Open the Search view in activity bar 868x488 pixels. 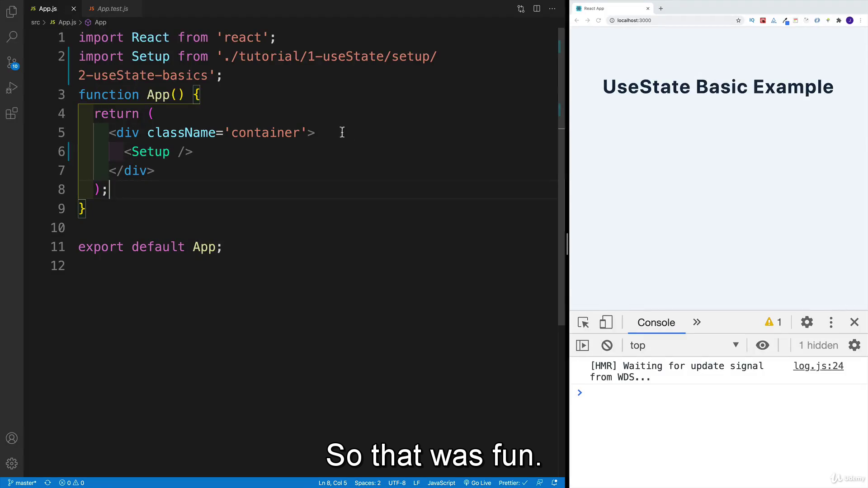click(x=12, y=37)
